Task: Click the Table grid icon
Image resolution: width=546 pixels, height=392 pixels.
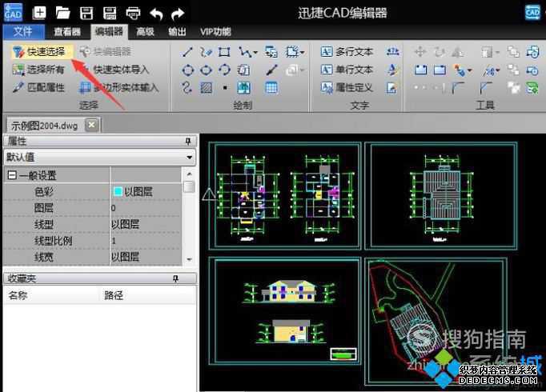Action: [271, 88]
